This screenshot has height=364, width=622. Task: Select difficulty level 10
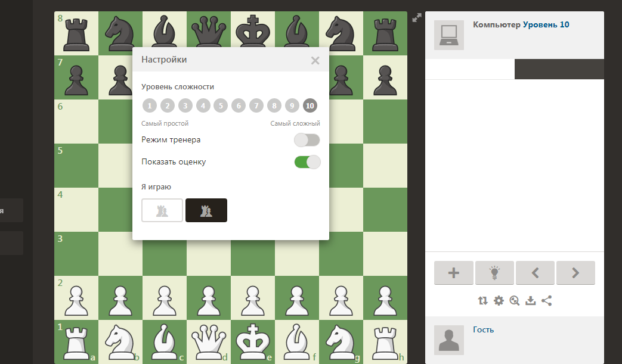[x=310, y=106]
